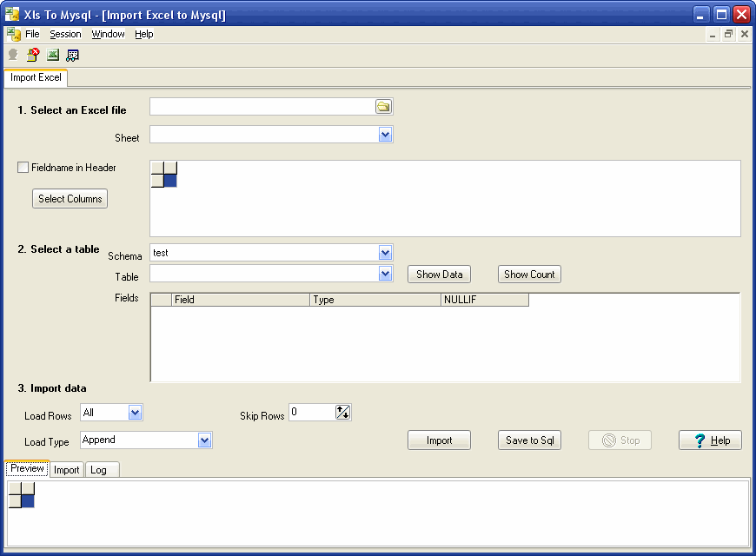Screen dimensions: 756x556
Task: Minimize the inner MDI child window
Action: [713, 34]
